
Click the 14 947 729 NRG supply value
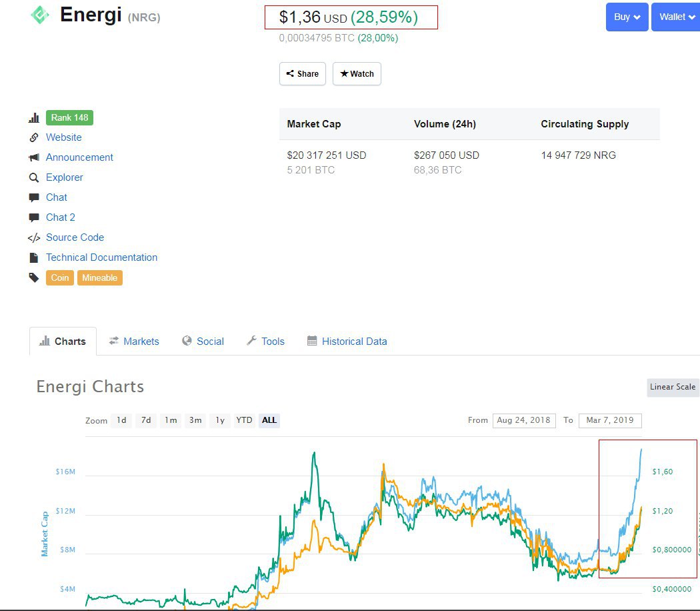579,155
